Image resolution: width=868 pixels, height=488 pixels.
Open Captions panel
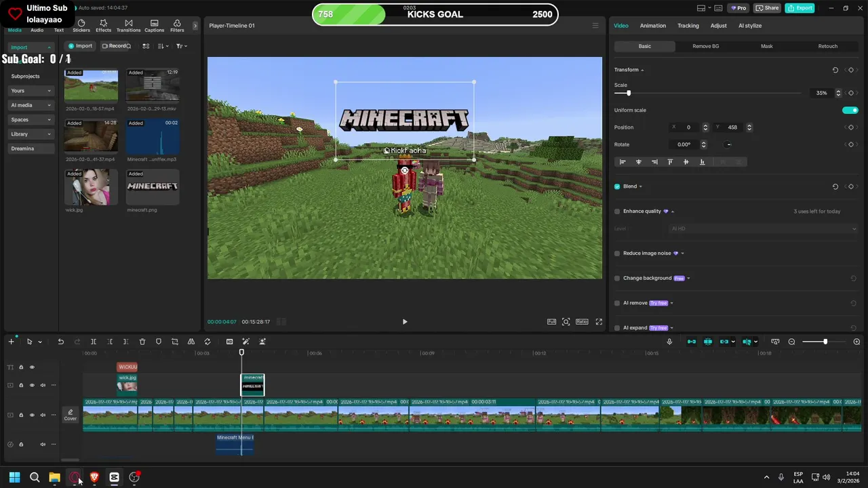(154, 26)
